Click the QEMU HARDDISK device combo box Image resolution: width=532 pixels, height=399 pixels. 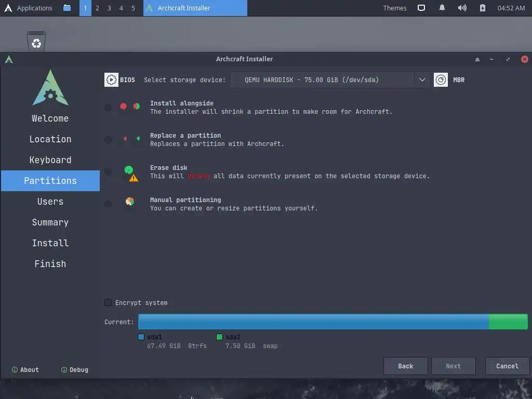point(330,79)
